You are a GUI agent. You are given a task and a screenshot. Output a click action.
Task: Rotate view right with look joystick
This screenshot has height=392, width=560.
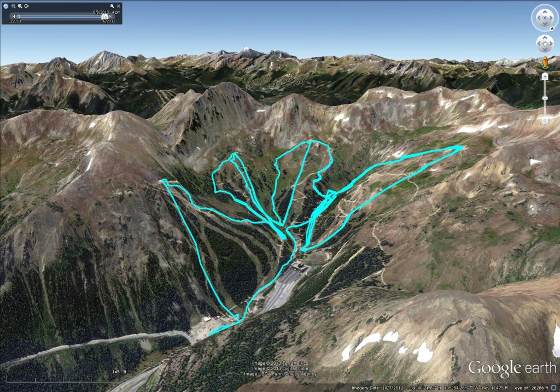click(x=551, y=18)
